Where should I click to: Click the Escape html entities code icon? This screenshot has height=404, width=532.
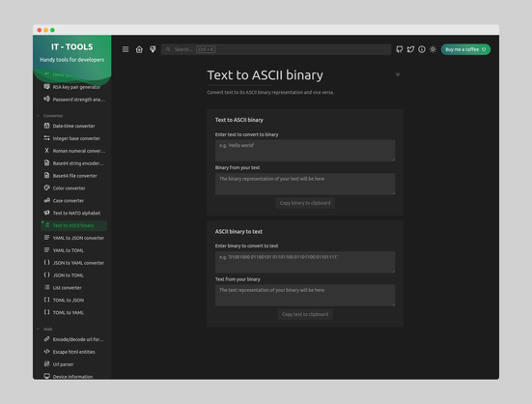click(46, 352)
